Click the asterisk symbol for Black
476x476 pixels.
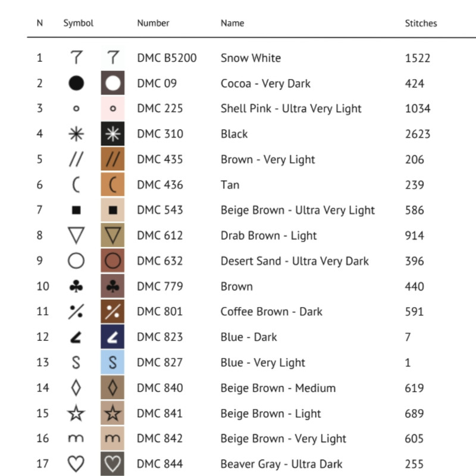click(76, 134)
